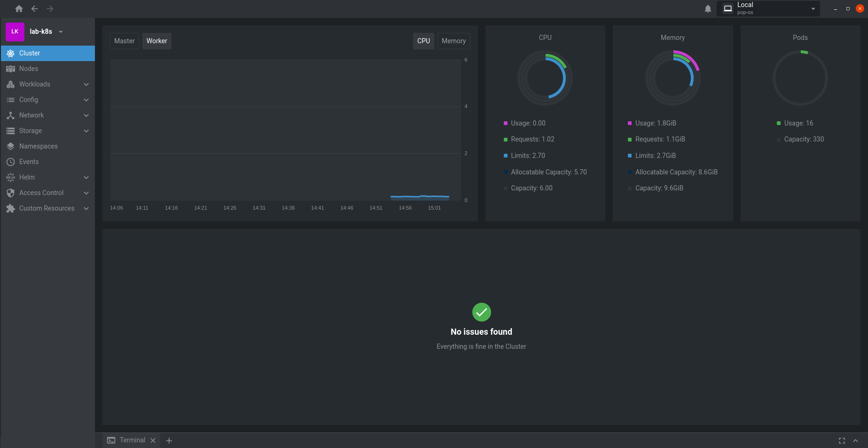Open notifications bell
Viewport: 868px width, 448px height.
(708, 8)
